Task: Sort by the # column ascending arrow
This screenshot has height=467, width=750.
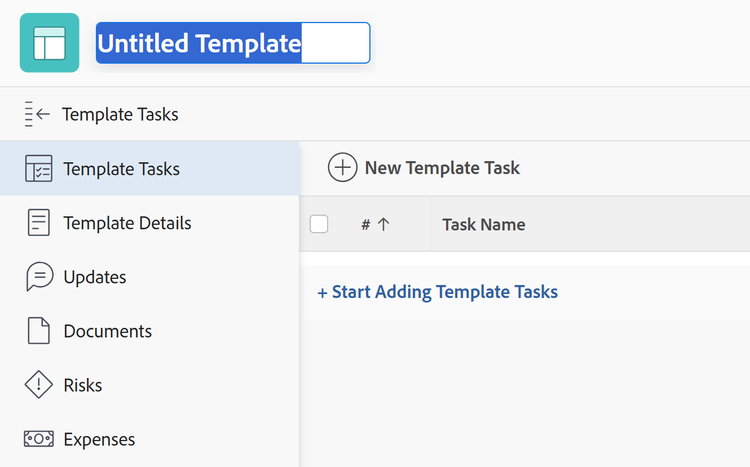Action: coord(383,225)
